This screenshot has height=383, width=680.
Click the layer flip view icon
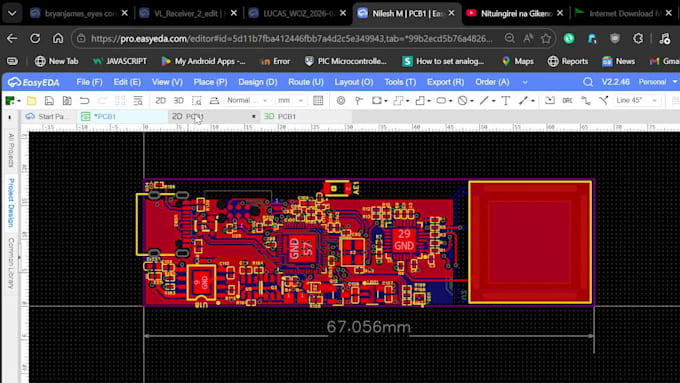pyautogui.click(x=214, y=101)
